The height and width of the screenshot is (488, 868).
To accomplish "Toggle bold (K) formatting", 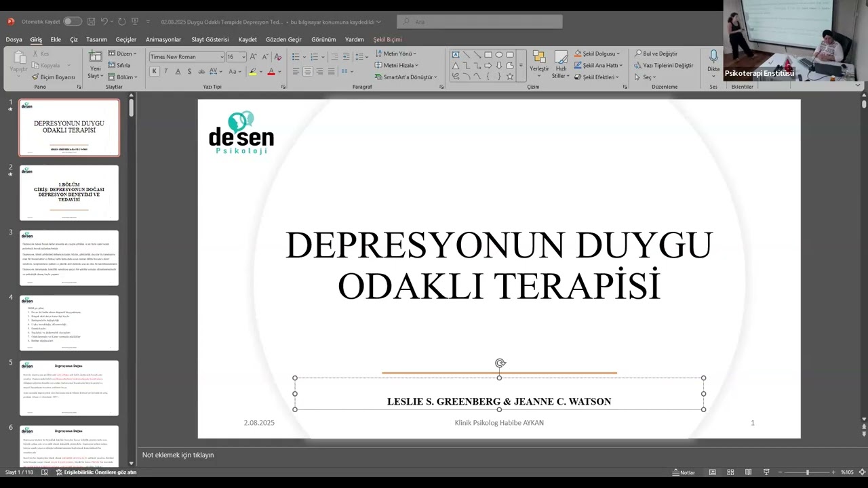I will point(155,71).
